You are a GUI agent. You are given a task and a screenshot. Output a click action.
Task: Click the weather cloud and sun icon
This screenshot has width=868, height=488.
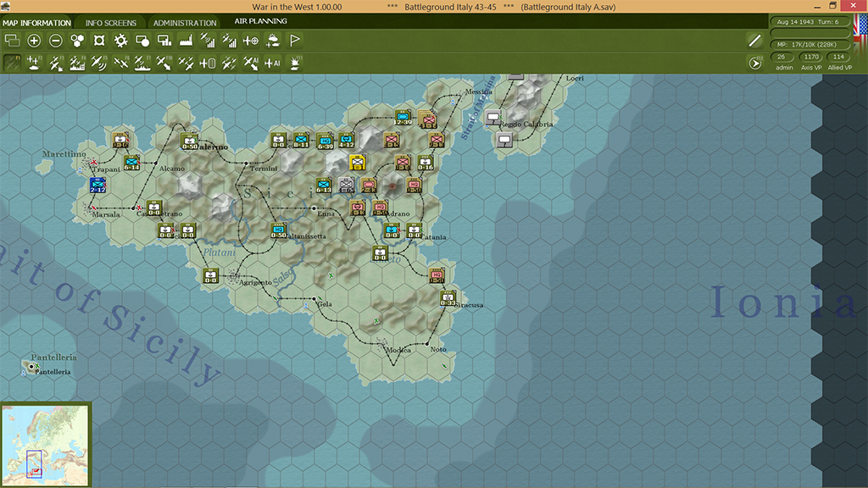(273, 41)
